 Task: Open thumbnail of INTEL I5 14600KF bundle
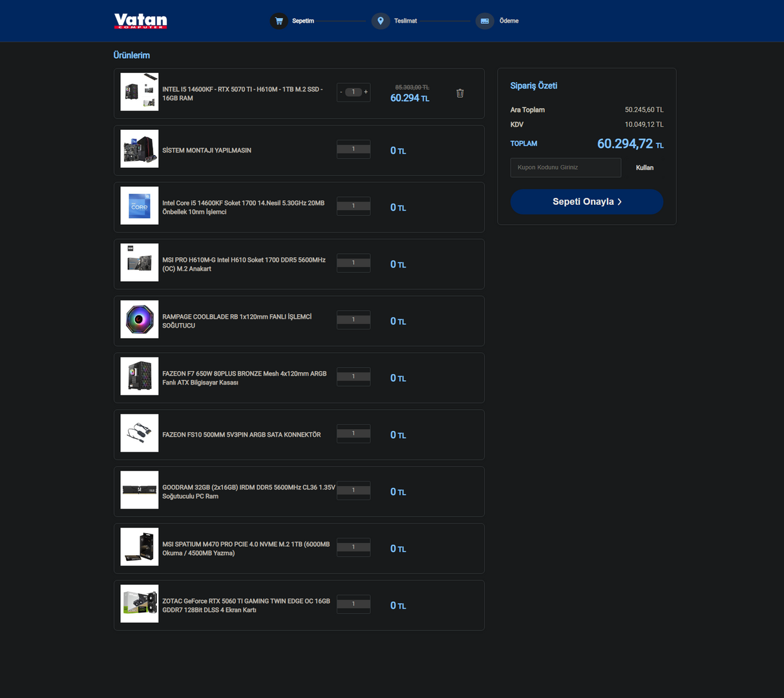click(x=140, y=92)
